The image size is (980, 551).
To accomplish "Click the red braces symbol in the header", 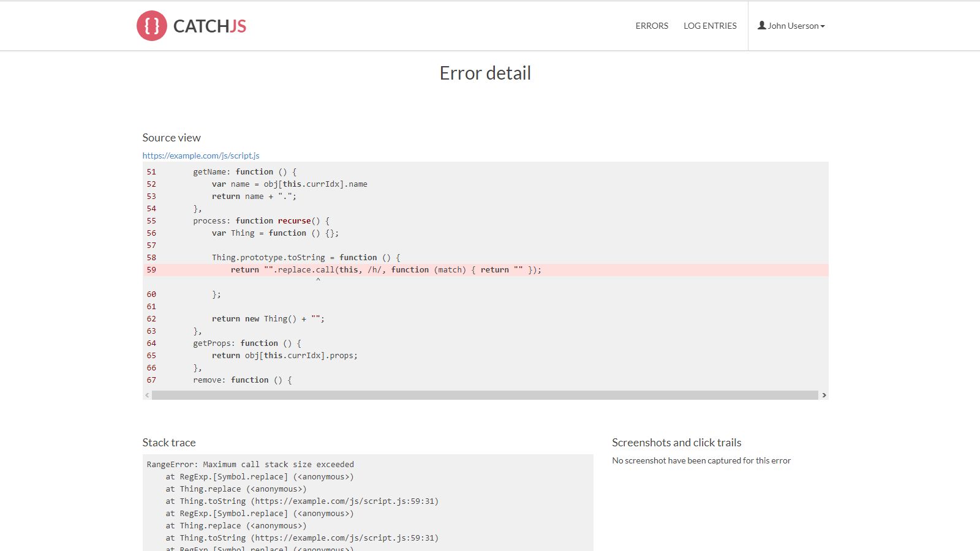I will (x=151, y=25).
